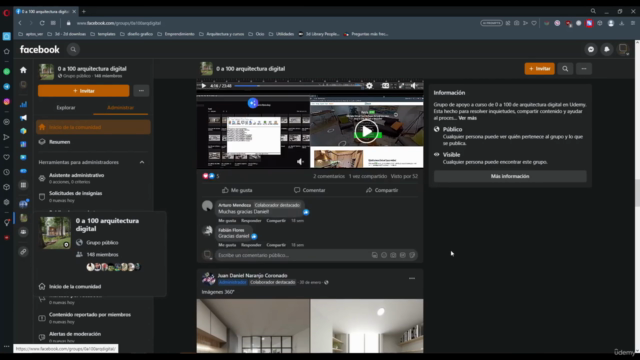Click the camera icon in the comment box
The image size is (640, 360).
click(393, 255)
